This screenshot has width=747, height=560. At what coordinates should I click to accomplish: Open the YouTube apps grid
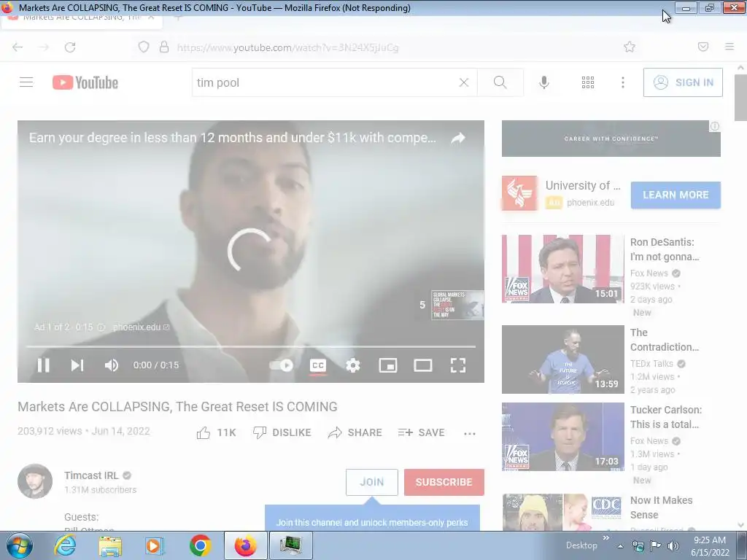coord(588,82)
